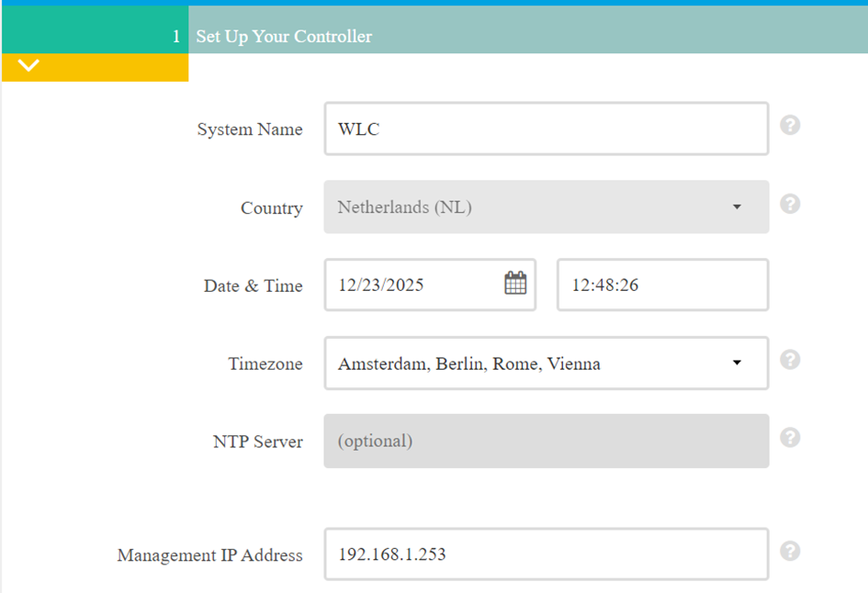Click the Set Up Your Controller header
Image resolution: width=868 pixels, height=593 pixels.
[x=284, y=37]
